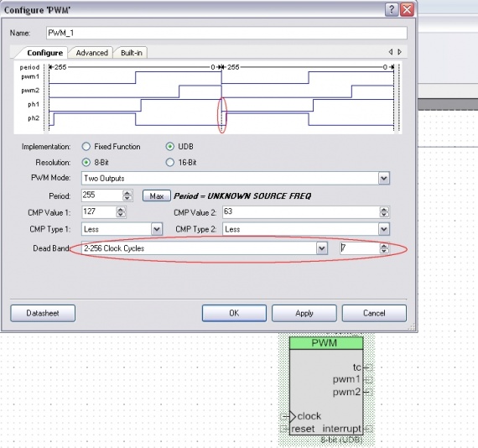Increase the Period value with spinner
This screenshot has height=448, width=478.
[127, 193]
